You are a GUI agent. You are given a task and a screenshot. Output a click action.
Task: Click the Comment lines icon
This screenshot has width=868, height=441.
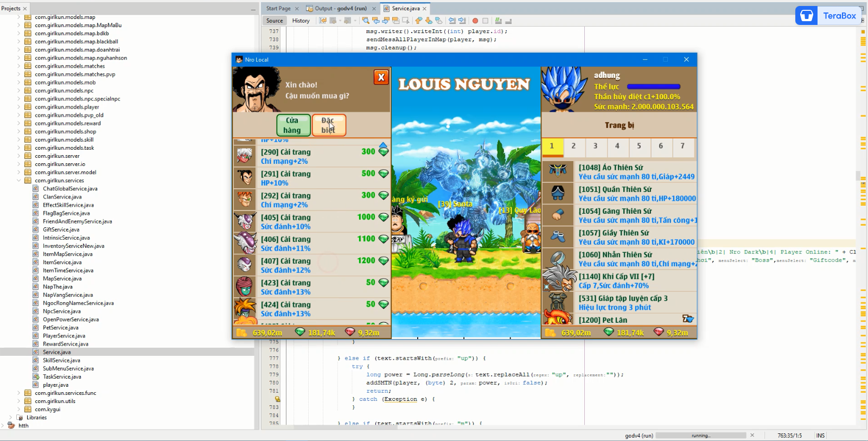(x=498, y=21)
